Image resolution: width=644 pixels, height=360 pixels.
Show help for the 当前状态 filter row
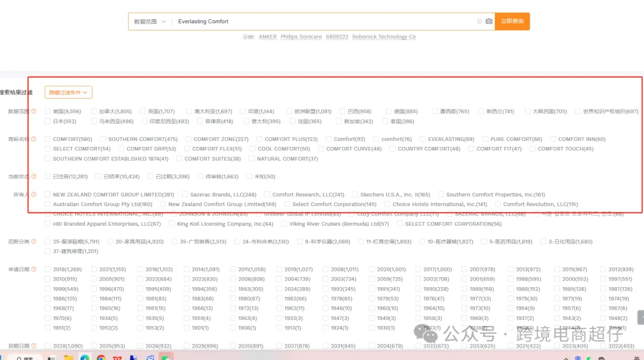(33, 177)
